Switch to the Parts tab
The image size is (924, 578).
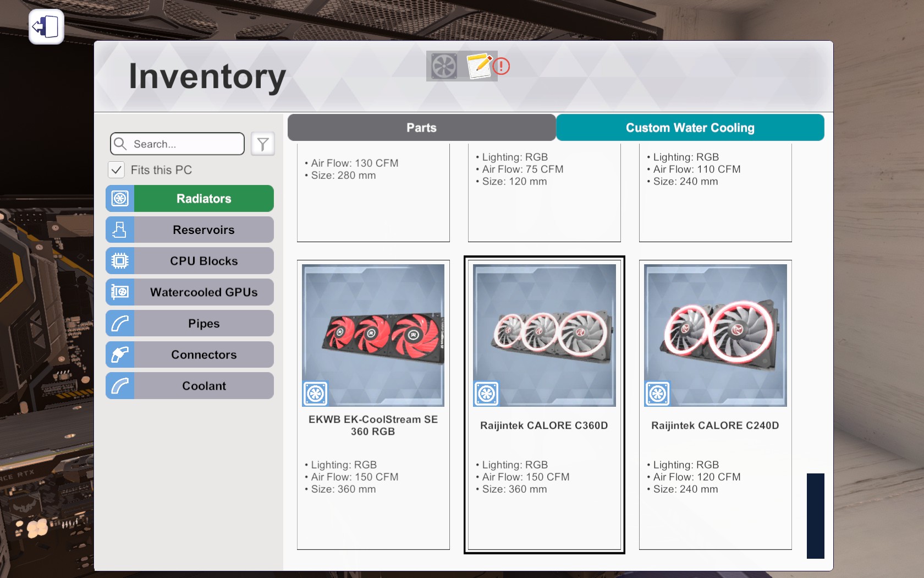(x=421, y=128)
